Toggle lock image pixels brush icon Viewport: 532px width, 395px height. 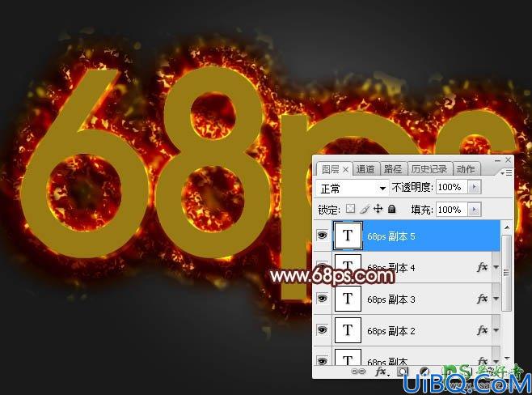[364, 209]
